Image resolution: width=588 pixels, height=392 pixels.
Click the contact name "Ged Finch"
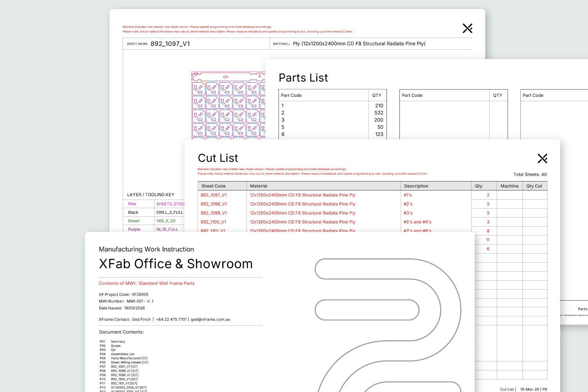141,319
